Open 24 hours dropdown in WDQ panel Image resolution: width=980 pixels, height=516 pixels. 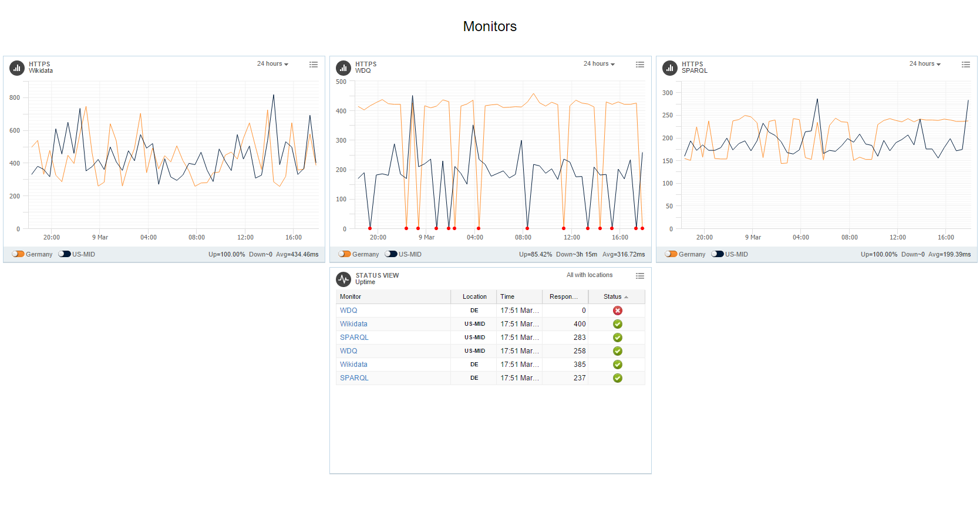pyautogui.click(x=599, y=64)
